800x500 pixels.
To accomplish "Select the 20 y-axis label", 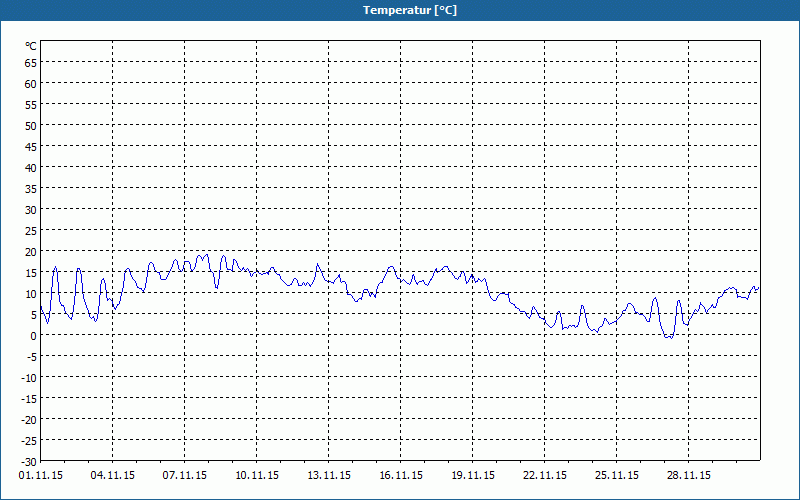I will pyautogui.click(x=31, y=252).
